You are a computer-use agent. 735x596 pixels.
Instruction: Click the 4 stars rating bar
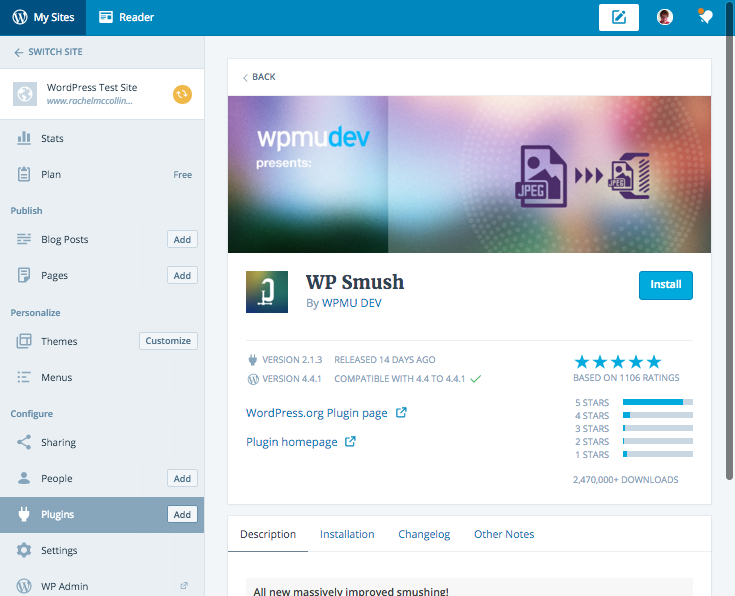coord(658,415)
